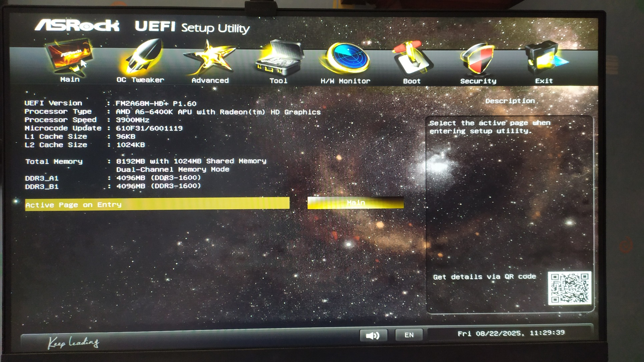Click the OC Tweaker text label

point(140,80)
